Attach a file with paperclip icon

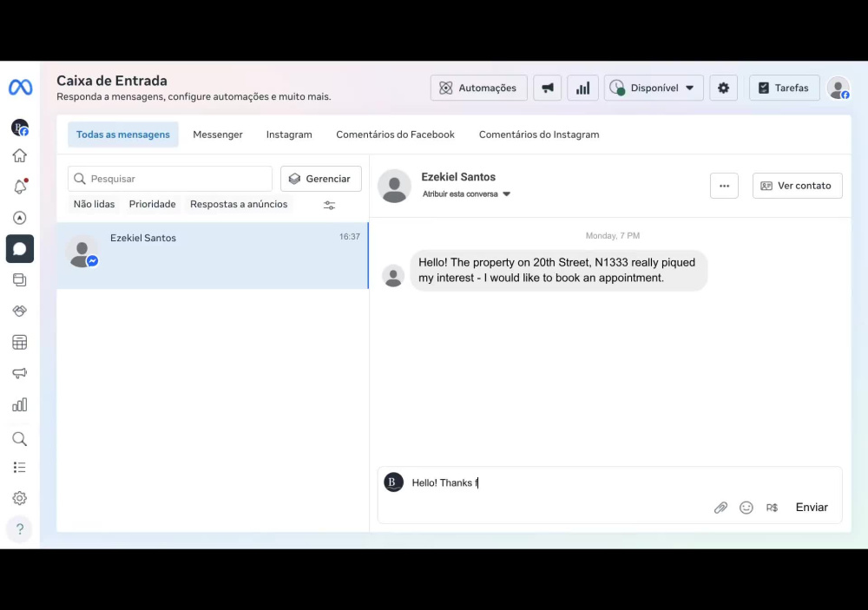pos(720,508)
